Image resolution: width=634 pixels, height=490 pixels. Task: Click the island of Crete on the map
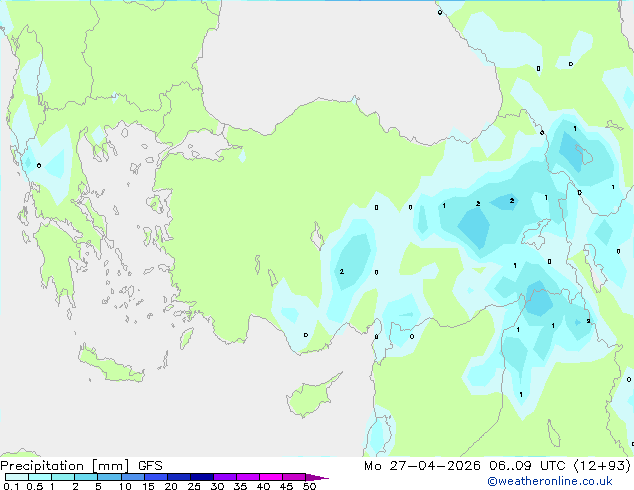111,365
